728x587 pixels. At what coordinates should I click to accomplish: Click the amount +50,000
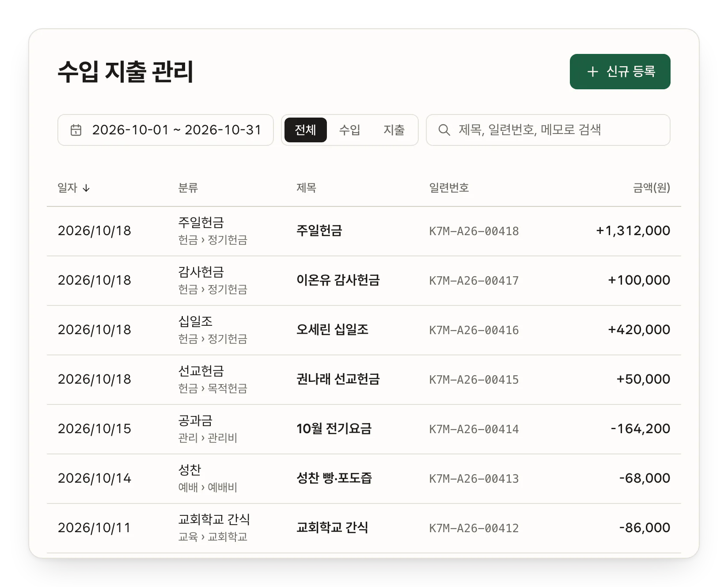tap(643, 379)
